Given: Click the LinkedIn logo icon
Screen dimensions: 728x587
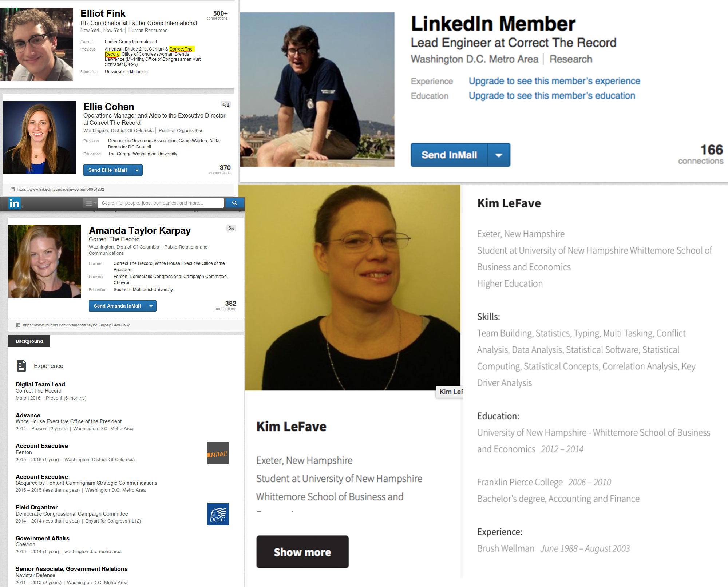Looking at the screenshot, I should coord(15,203).
